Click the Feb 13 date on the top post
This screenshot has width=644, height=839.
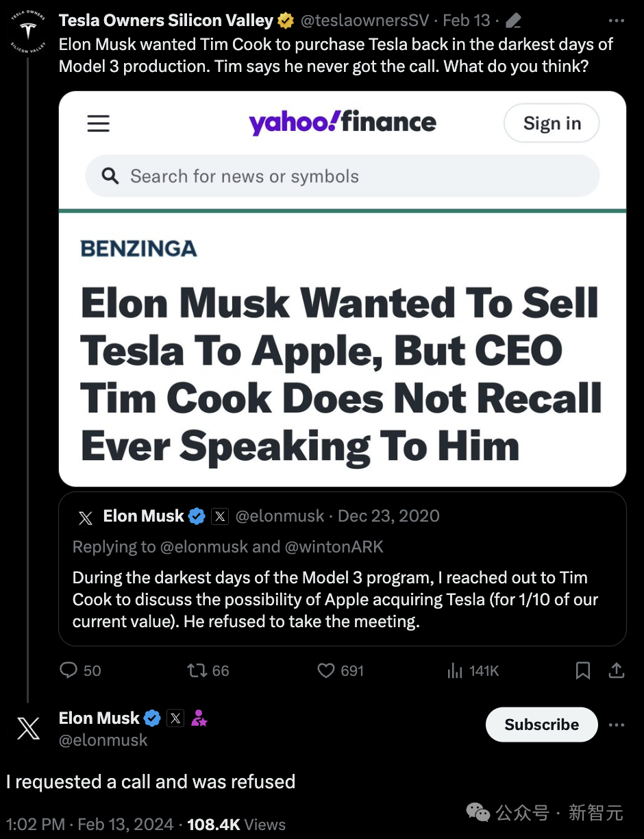pyautogui.click(x=467, y=21)
